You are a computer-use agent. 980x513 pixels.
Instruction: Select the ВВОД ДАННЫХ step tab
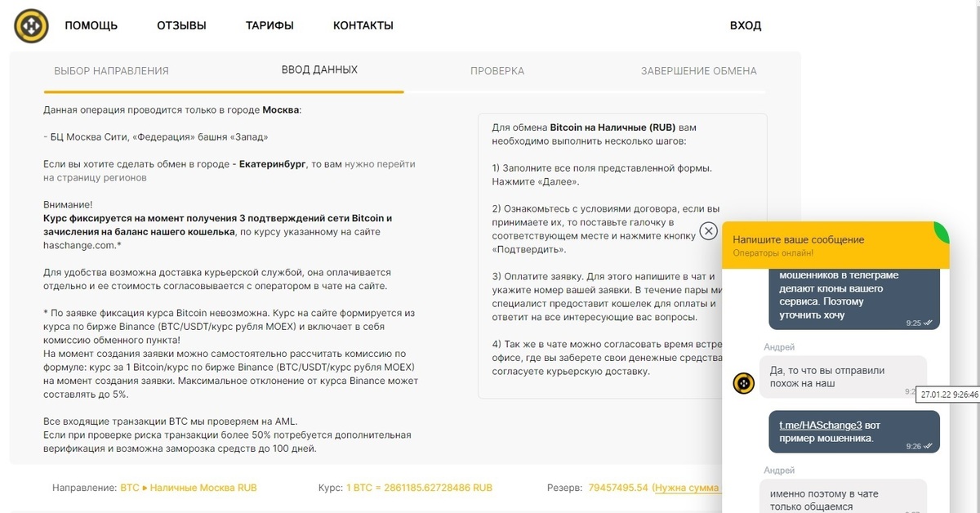point(319,70)
